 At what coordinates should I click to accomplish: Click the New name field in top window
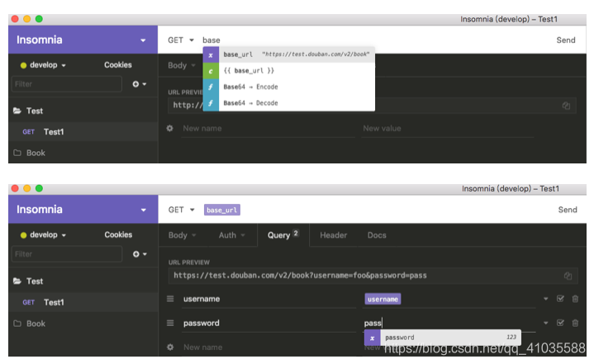tap(268, 129)
